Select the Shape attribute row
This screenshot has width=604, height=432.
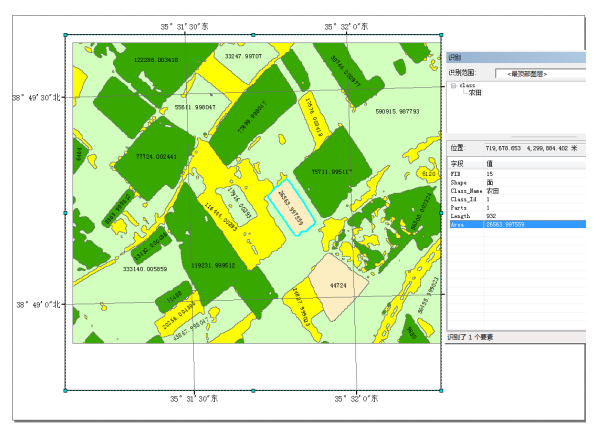[517, 182]
